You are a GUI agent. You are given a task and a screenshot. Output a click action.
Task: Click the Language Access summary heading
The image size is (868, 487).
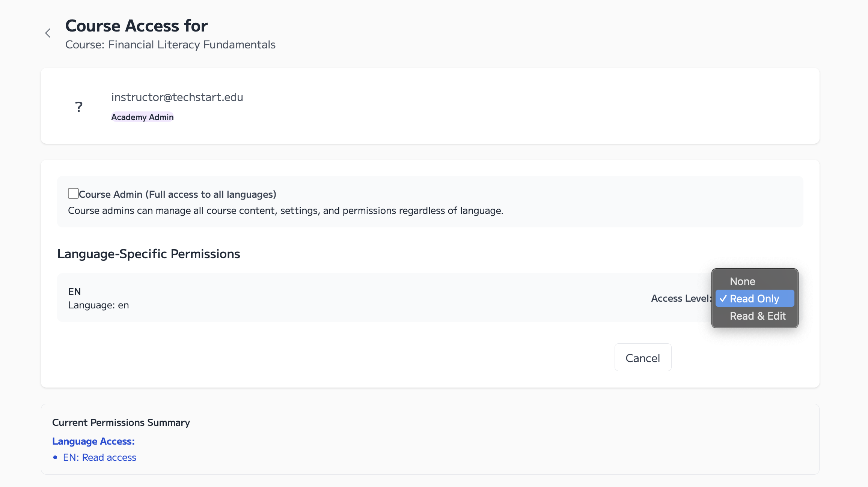coord(93,441)
